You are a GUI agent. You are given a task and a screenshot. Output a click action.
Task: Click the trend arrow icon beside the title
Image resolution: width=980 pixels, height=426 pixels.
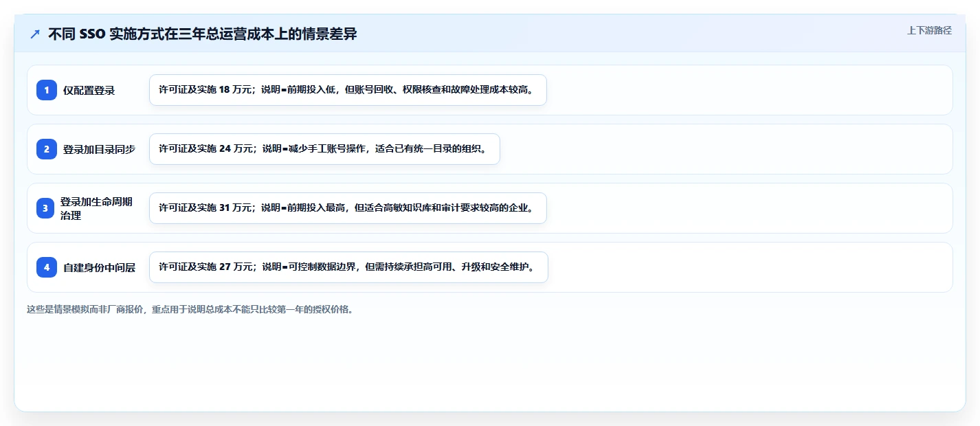pos(35,34)
